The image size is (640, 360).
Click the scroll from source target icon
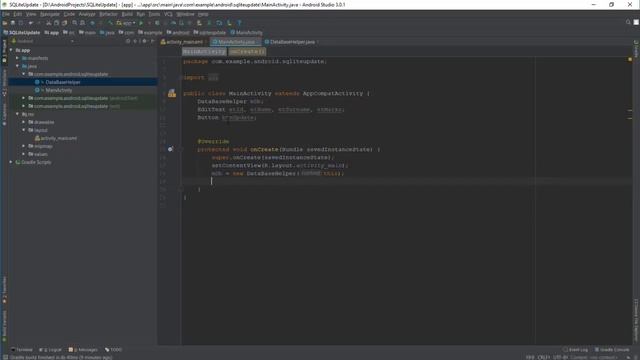128,41
